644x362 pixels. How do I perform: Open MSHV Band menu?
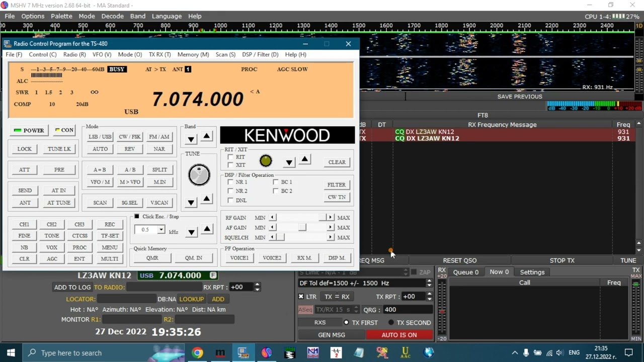pos(137,16)
